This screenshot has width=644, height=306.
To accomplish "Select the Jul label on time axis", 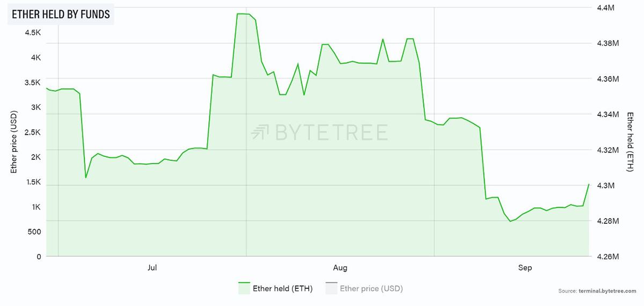I will pos(152,267).
